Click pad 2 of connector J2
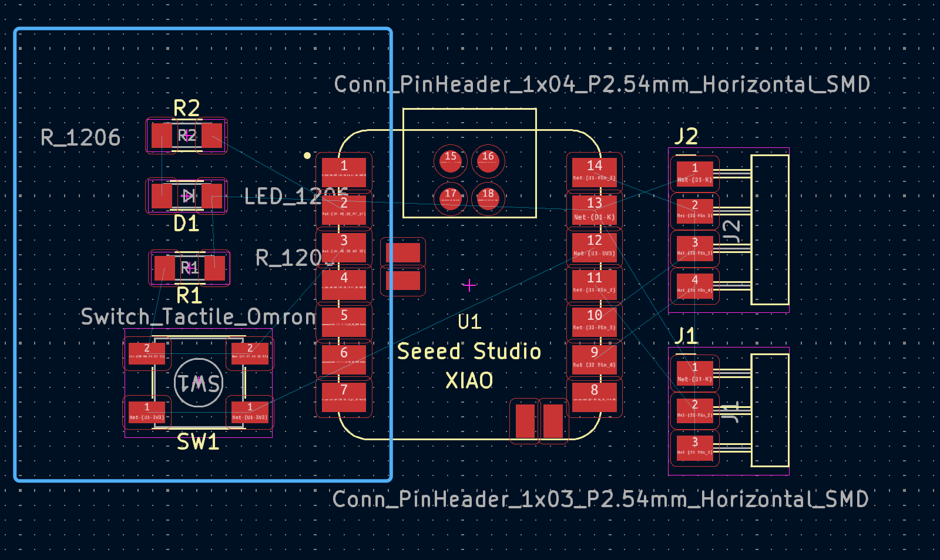The height and width of the screenshot is (560, 940). 694,211
